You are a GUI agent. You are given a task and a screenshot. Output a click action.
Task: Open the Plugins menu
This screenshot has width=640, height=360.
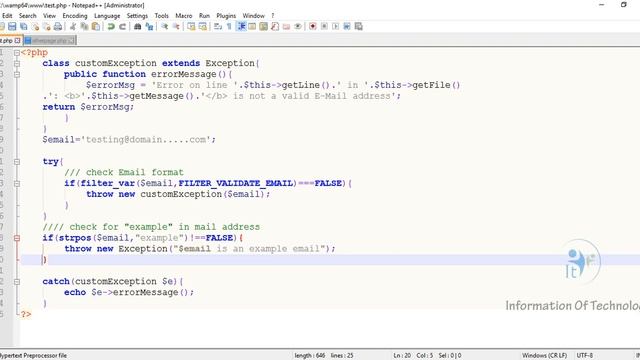(x=226, y=16)
